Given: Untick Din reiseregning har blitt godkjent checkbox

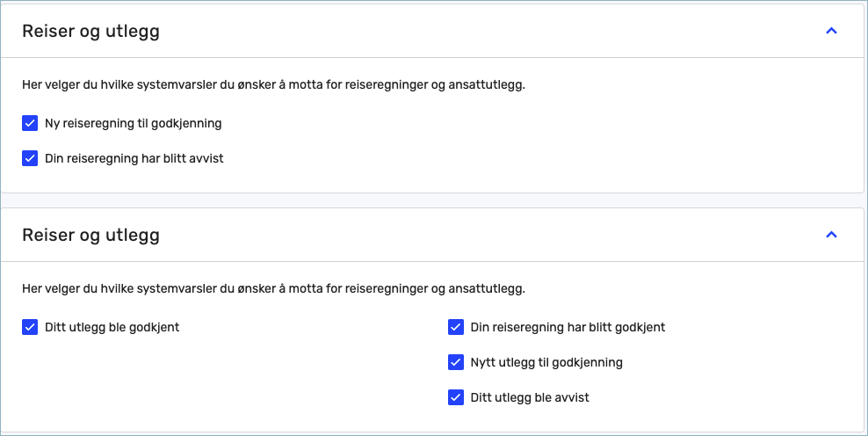Looking at the screenshot, I should point(456,327).
